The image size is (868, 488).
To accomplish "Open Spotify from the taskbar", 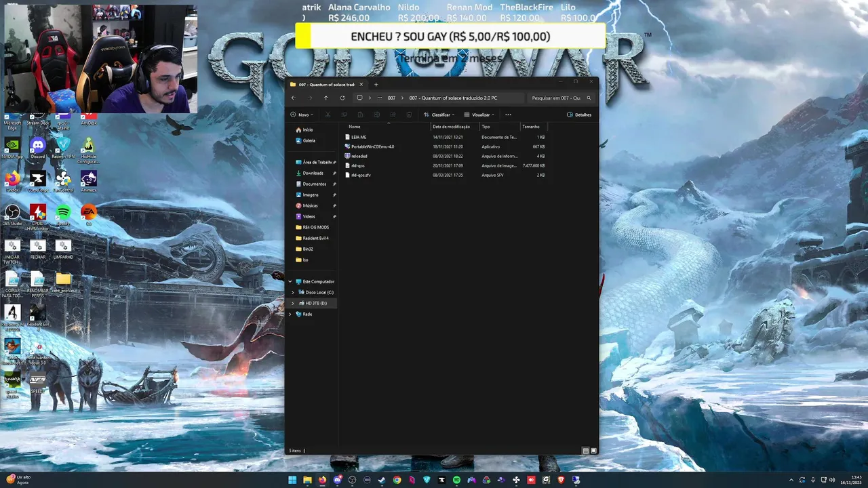I will pyautogui.click(x=456, y=480).
